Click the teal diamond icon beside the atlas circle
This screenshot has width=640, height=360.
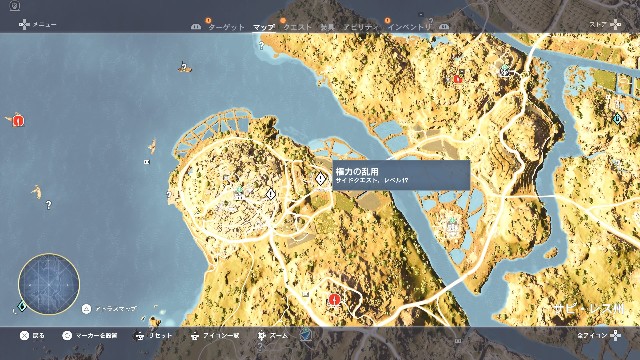(22, 306)
